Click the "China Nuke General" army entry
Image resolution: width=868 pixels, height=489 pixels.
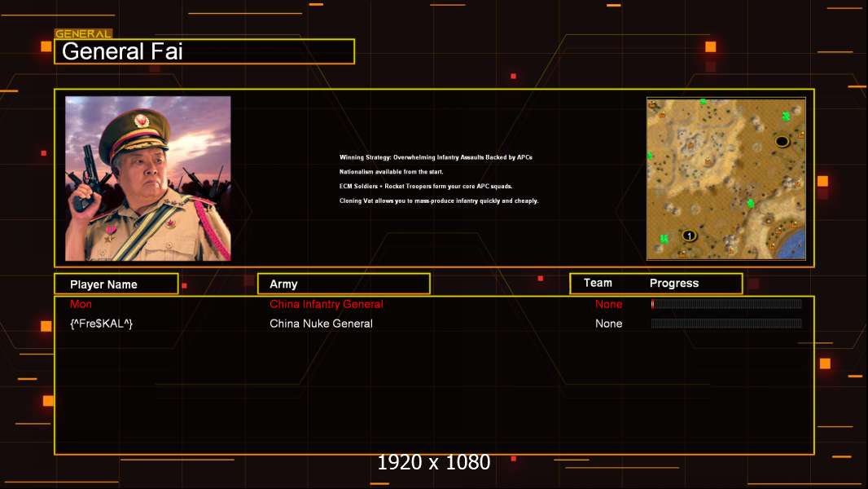pos(321,324)
